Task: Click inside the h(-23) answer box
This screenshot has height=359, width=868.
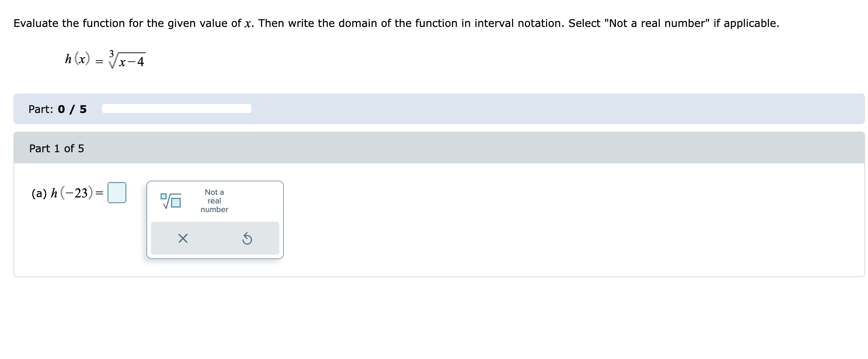Action: pos(117,193)
